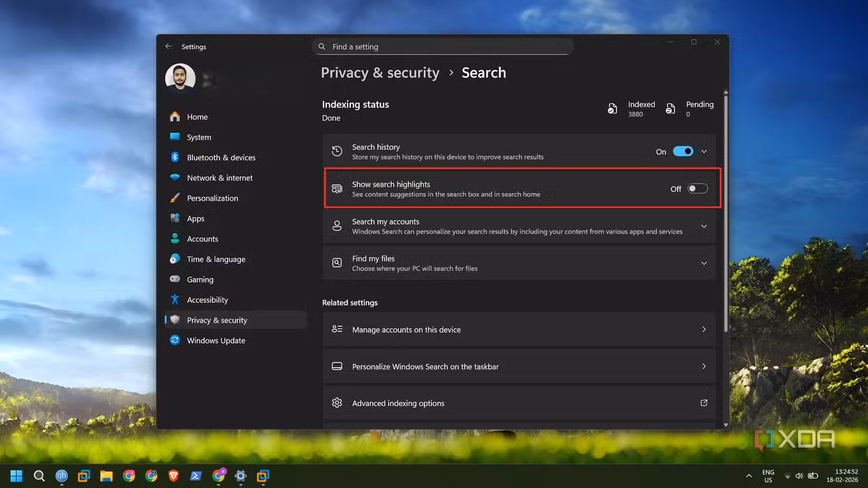The width and height of the screenshot is (868, 488).
Task: Click the volume speaker tray icon
Action: click(x=799, y=476)
